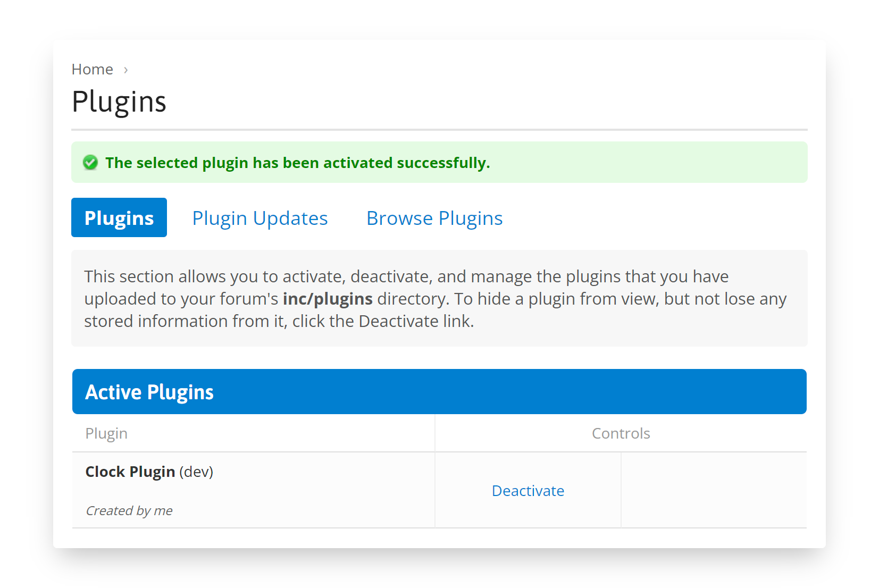Open the Browse Plugins tab
The width and height of the screenshot is (879, 588).
[x=434, y=217]
